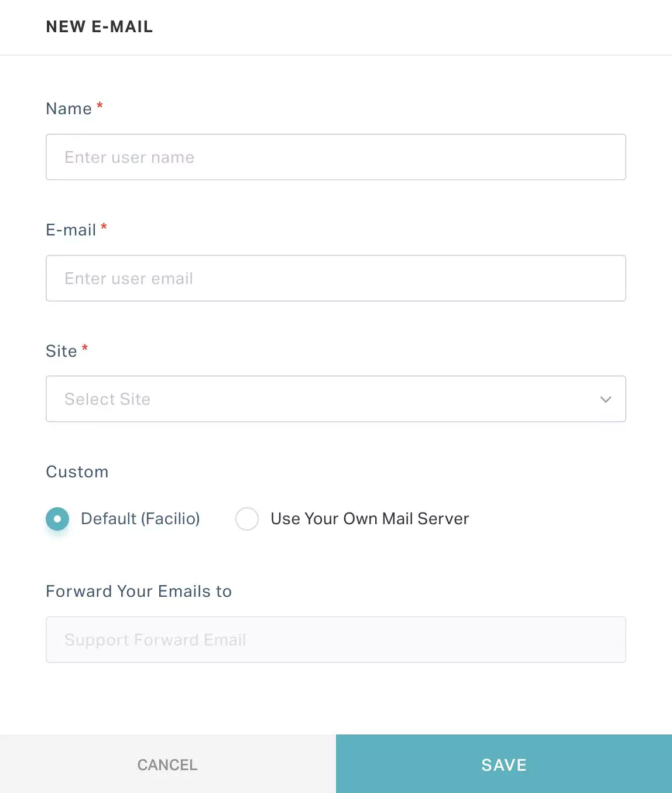Screen dimensions: 672x793
Task: Click the Use Your Own Mail Server text
Action: [x=370, y=518]
